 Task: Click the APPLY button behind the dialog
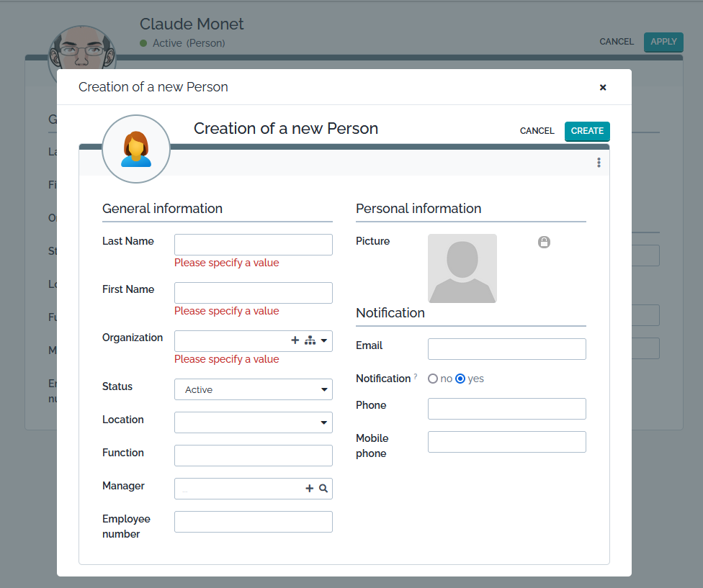click(x=663, y=42)
